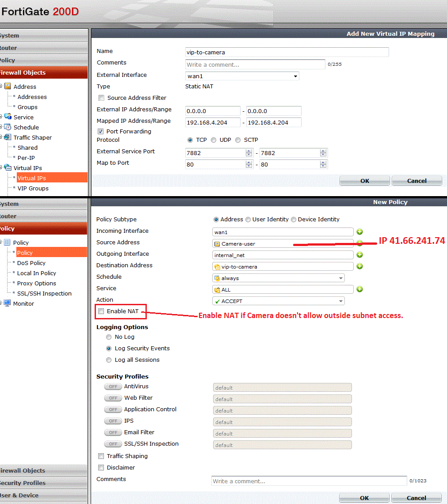Open the Action ACCEPT dropdown
This screenshot has height=504, width=447.
279,301
